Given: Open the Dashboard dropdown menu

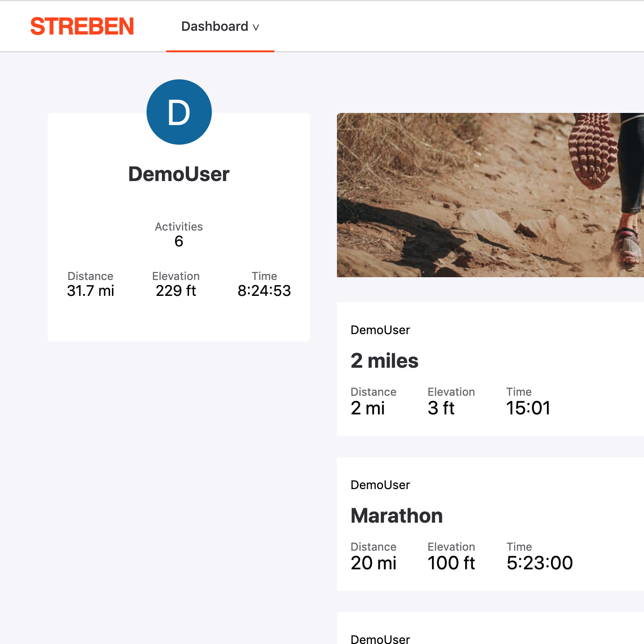Looking at the screenshot, I should [215, 27].
